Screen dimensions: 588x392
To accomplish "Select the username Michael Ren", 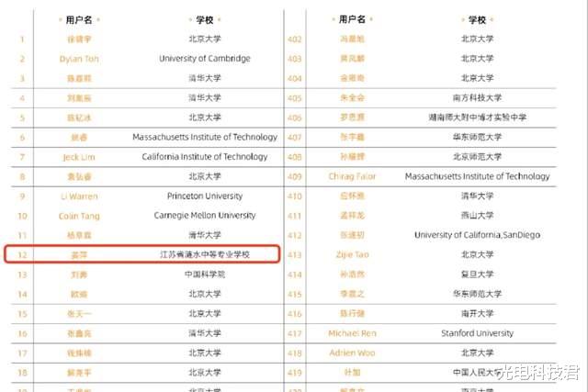I will coord(352,333).
